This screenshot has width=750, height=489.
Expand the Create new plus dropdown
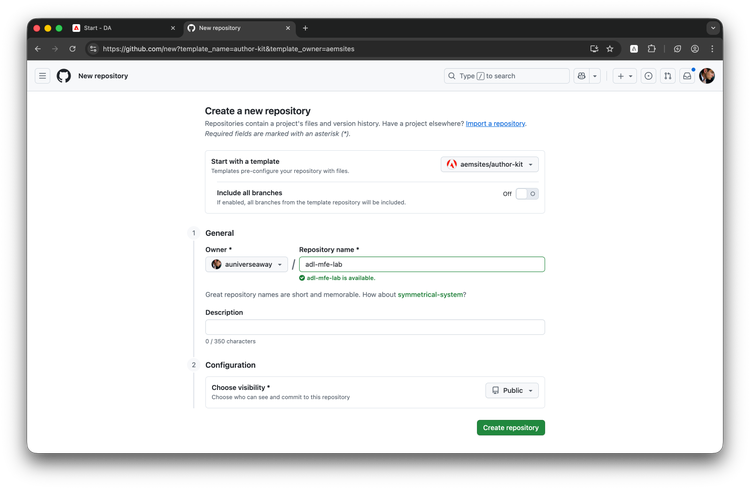point(624,76)
